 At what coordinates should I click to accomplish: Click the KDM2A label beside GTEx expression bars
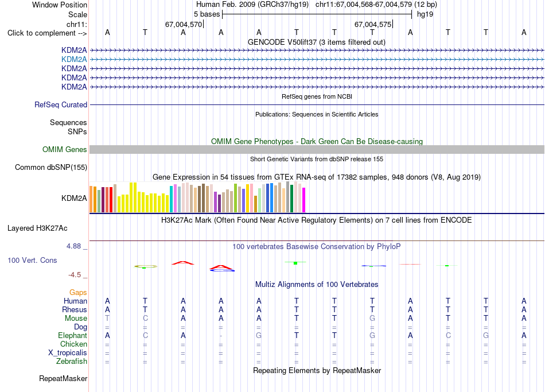[x=74, y=198]
